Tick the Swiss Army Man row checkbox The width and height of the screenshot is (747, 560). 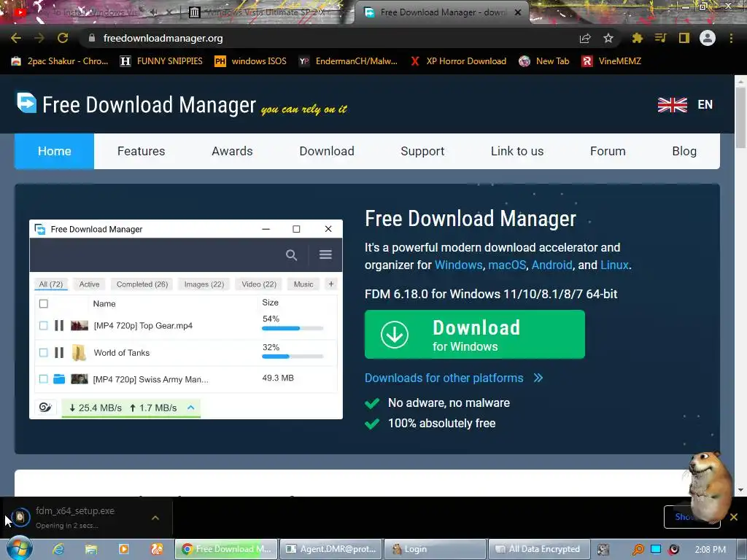pos(43,379)
